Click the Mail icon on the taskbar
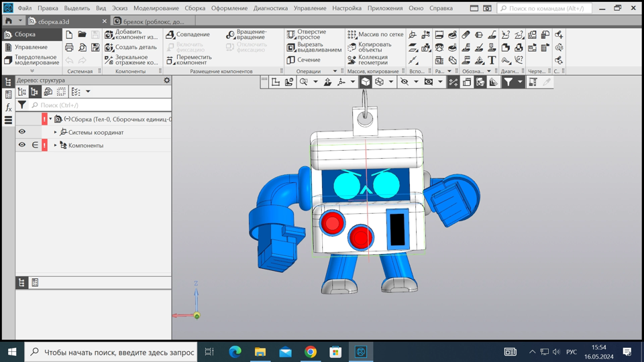 coord(286,352)
